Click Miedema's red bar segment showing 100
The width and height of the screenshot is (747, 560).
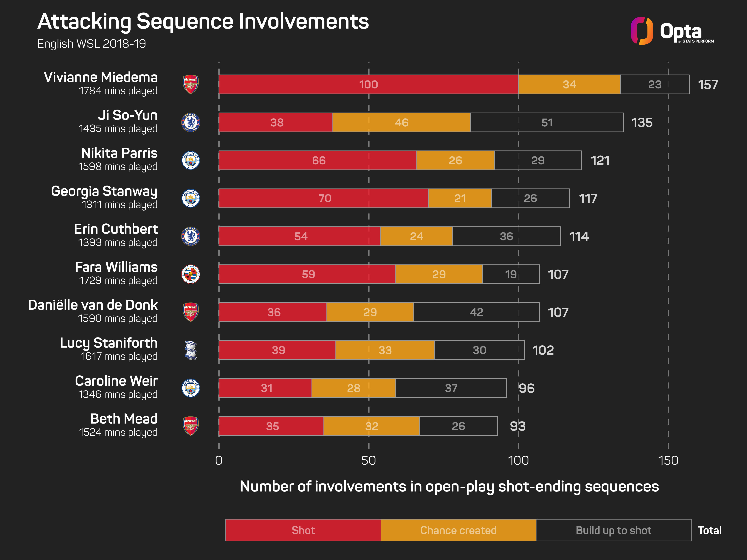pos(368,84)
